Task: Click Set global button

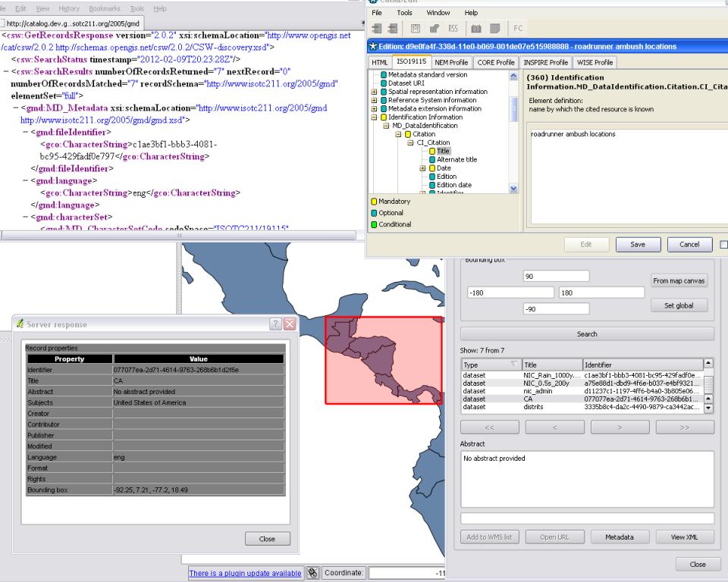Action: point(679,306)
